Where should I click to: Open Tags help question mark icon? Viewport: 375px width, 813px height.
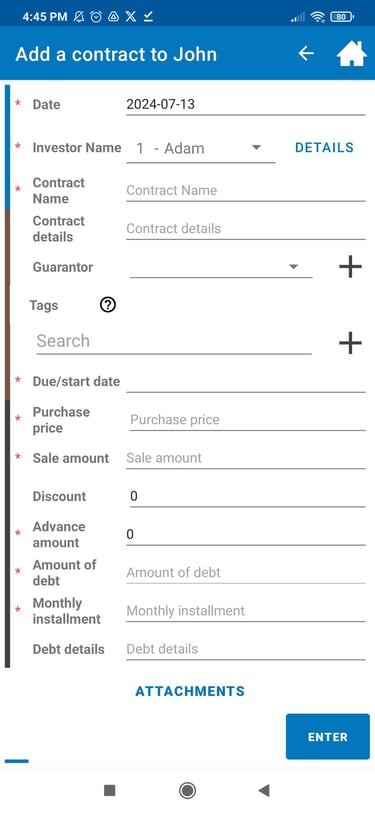107,305
